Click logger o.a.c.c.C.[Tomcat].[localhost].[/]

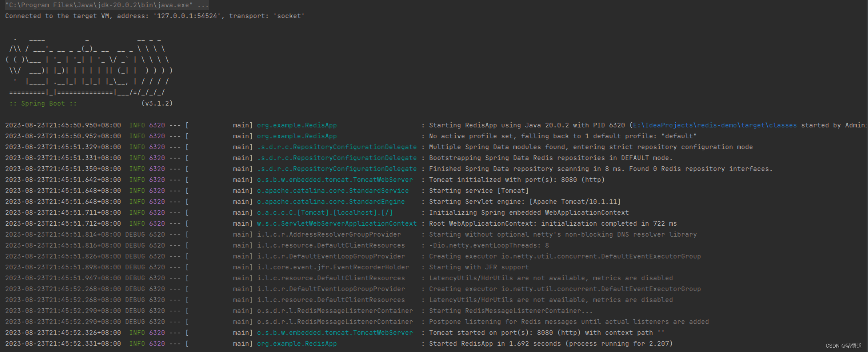coord(325,213)
